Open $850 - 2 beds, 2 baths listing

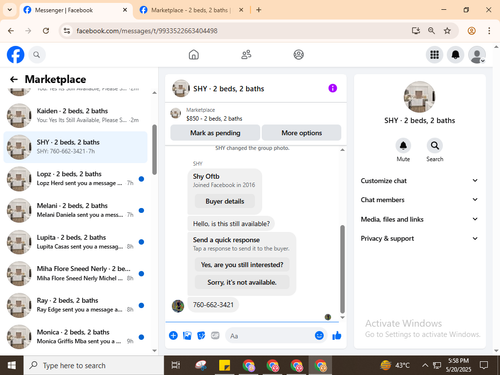(214, 118)
